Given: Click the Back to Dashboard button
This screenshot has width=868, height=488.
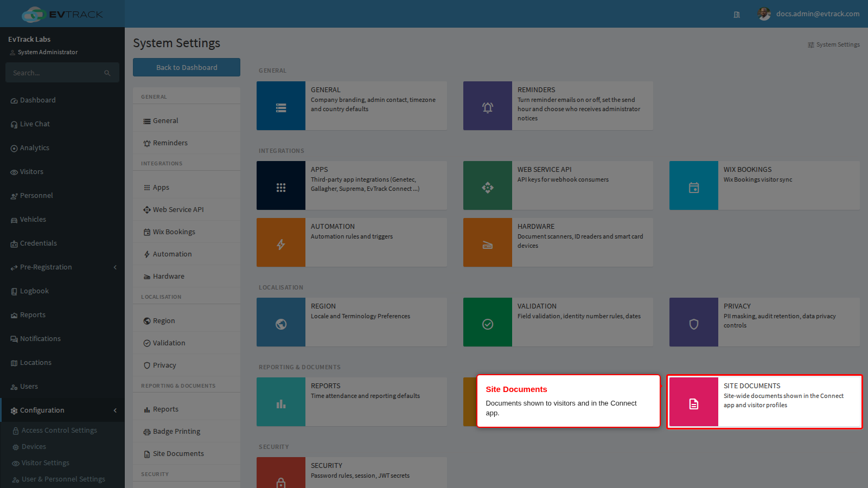Looking at the screenshot, I should (x=187, y=67).
